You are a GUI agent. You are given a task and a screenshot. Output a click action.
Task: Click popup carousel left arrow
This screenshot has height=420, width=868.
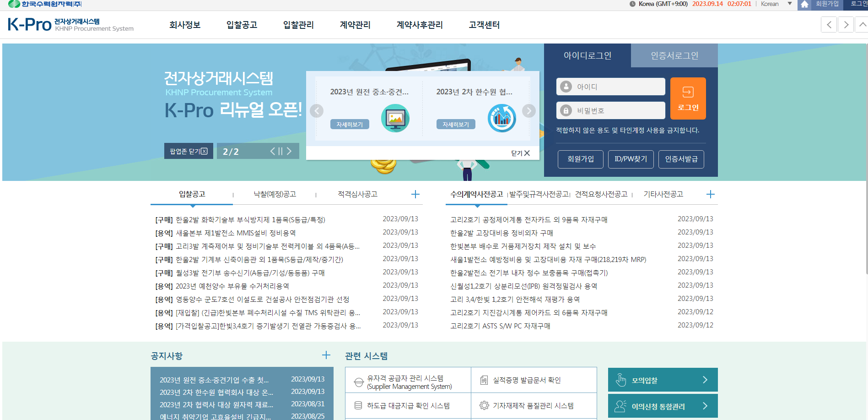[317, 111]
